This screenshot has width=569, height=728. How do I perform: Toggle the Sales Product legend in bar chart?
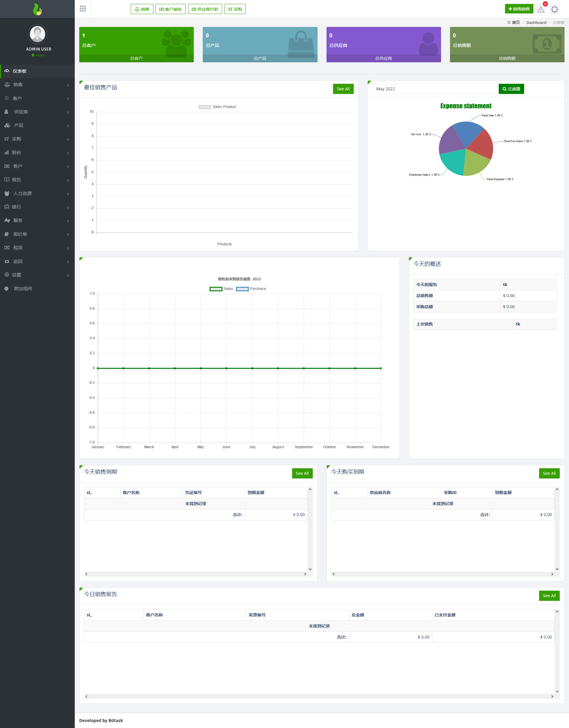(x=217, y=107)
